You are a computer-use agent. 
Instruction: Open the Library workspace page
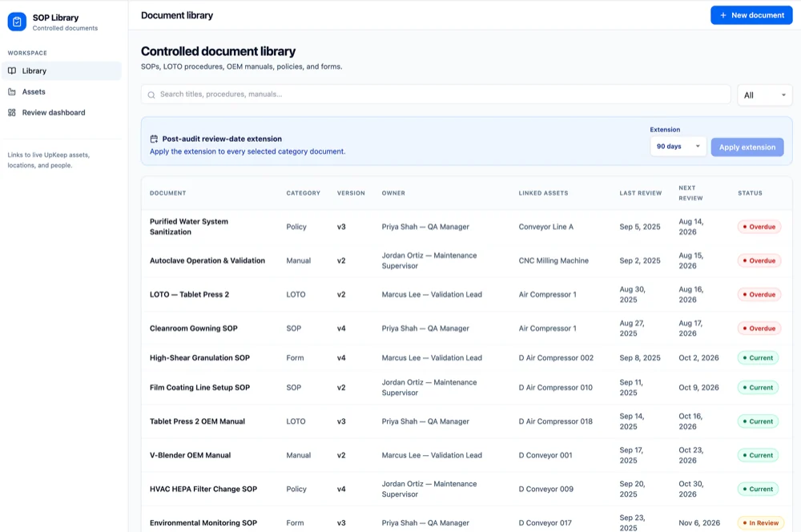(x=62, y=71)
